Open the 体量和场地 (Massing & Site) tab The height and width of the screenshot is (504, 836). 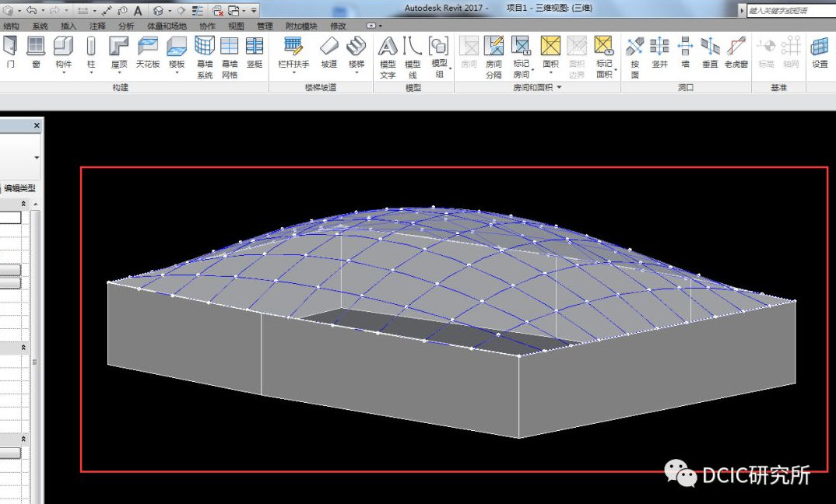pos(167,26)
